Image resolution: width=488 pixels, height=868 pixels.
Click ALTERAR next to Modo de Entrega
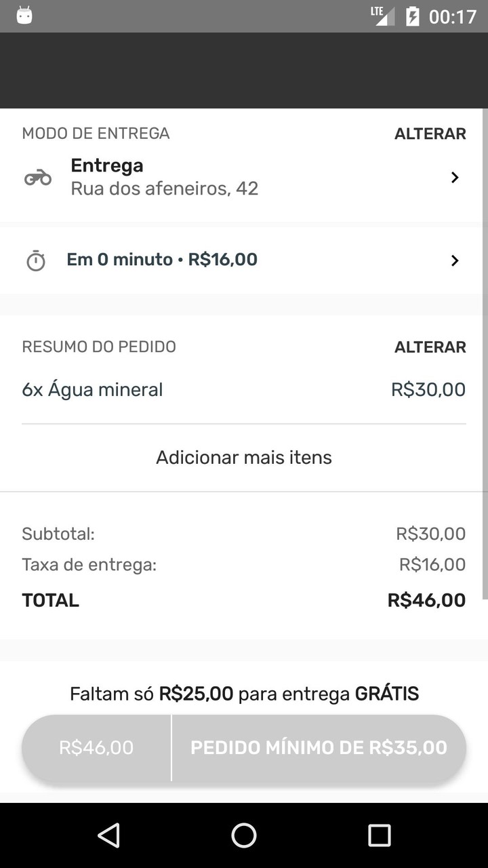coord(430,134)
